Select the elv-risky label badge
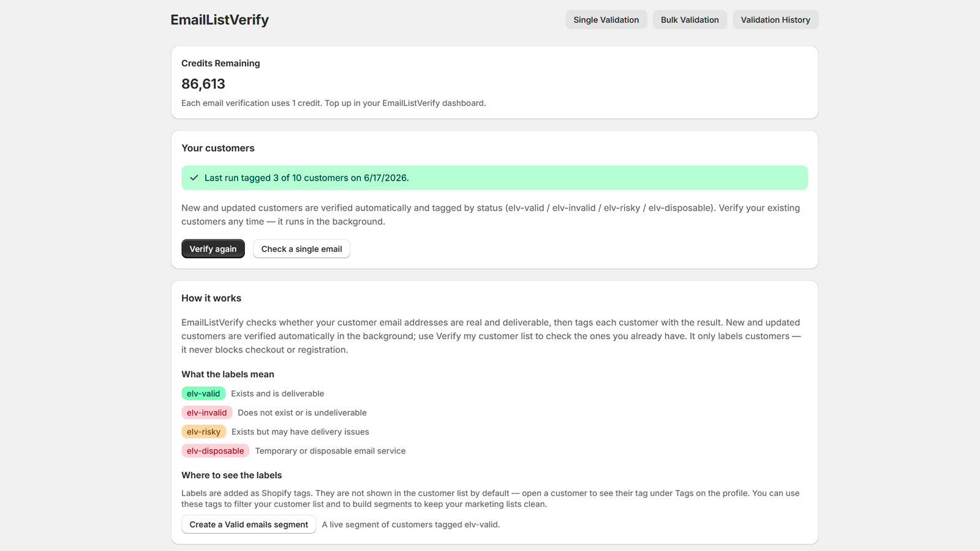Screen dimensions: 980x551 (x=204, y=432)
